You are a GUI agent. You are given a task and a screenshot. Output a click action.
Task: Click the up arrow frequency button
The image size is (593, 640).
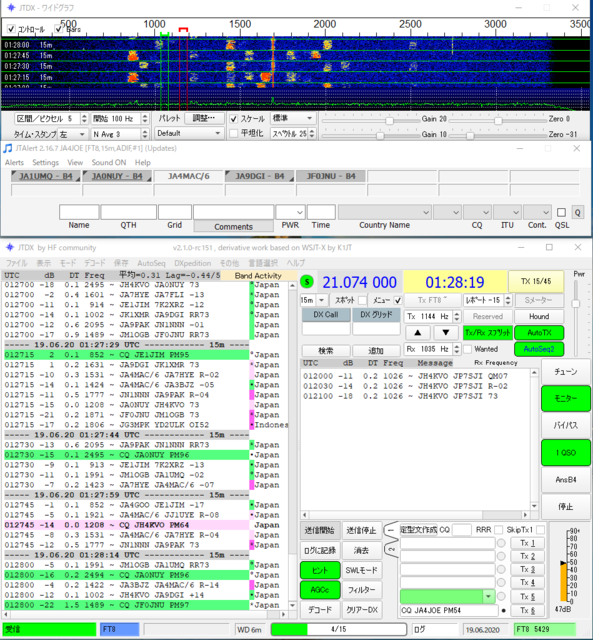[418, 333]
